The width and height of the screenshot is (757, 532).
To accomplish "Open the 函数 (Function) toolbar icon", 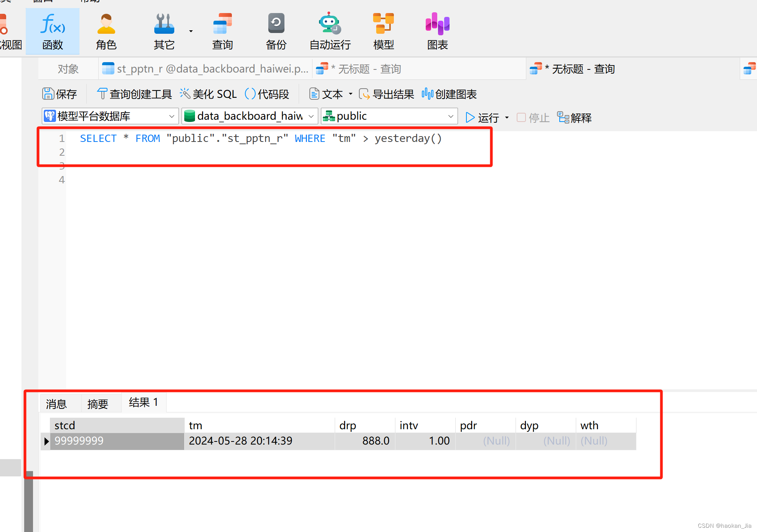I will (53, 31).
